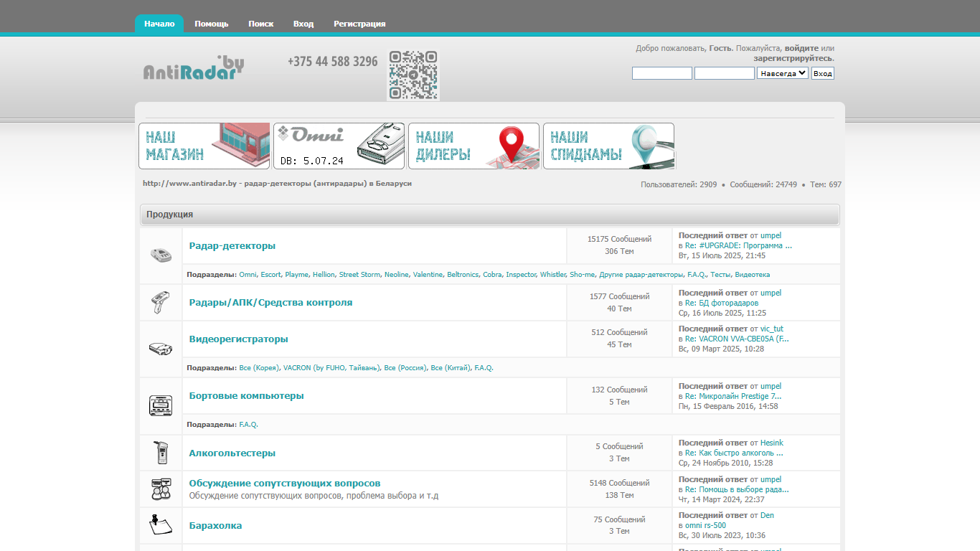This screenshot has width=980, height=551.
Task: Open the Neoline subforum link
Action: pos(397,275)
